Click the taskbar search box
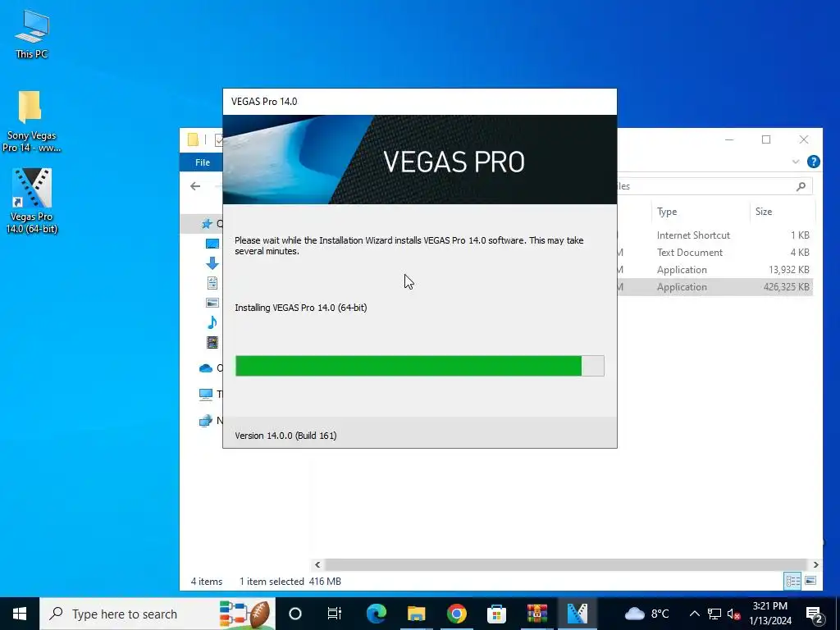The image size is (840, 630). coord(157,614)
